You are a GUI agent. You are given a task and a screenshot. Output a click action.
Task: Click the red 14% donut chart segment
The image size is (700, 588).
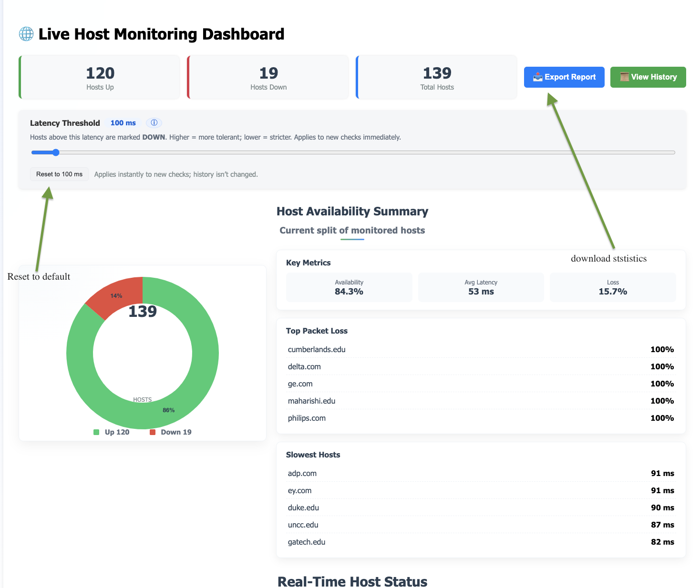[116, 295]
